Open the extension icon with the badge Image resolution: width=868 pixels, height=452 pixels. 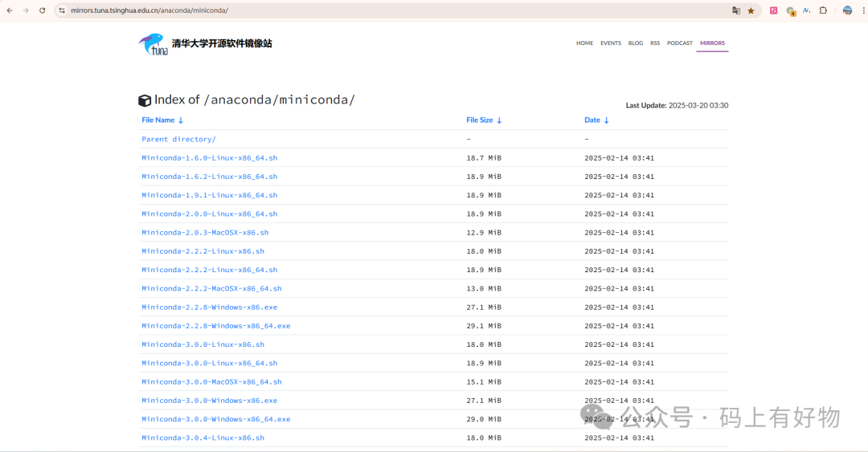pyautogui.click(x=791, y=11)
